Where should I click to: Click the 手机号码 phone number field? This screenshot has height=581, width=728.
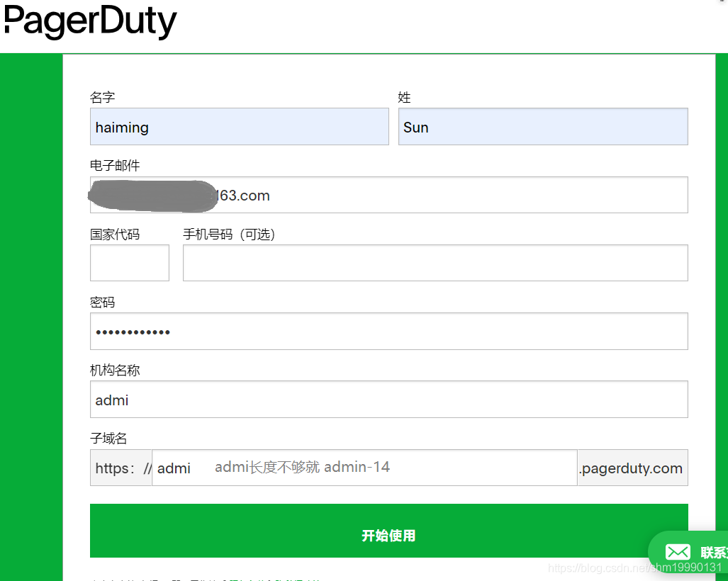point(435,263)
